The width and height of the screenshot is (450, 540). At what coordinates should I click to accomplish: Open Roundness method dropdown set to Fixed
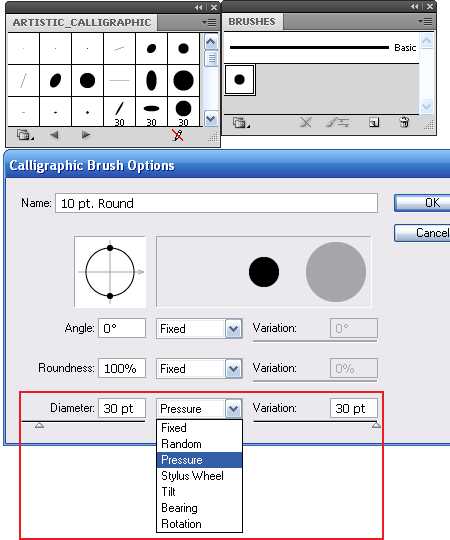tap(199, 369)
